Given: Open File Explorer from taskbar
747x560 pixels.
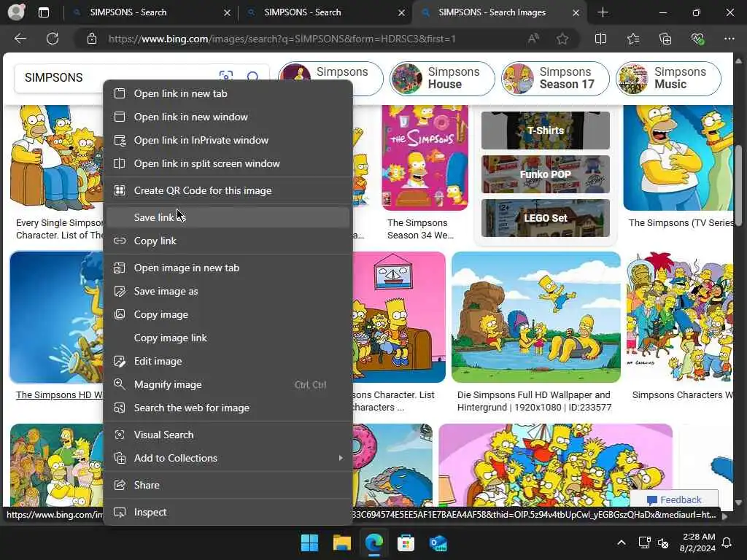Looking at the screenshot, I should 341,542.
